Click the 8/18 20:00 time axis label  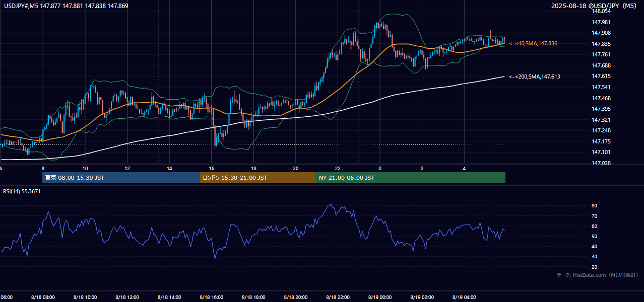tap(296, 297)
